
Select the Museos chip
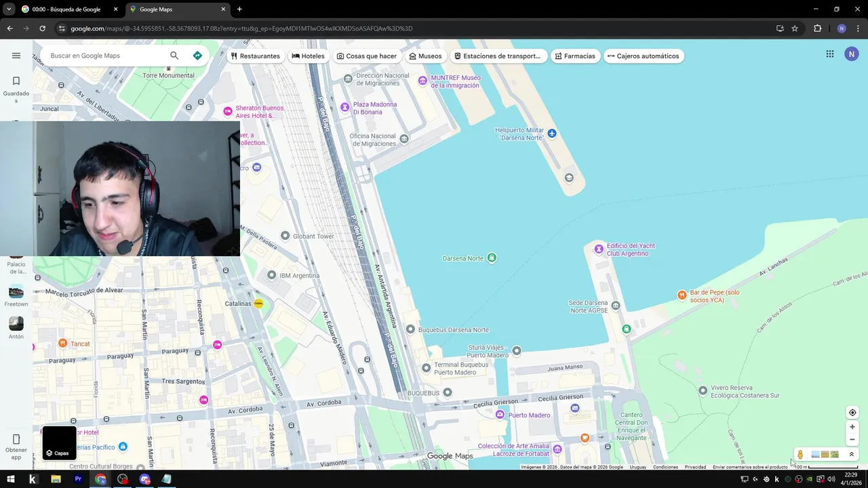tap(426, 56)
